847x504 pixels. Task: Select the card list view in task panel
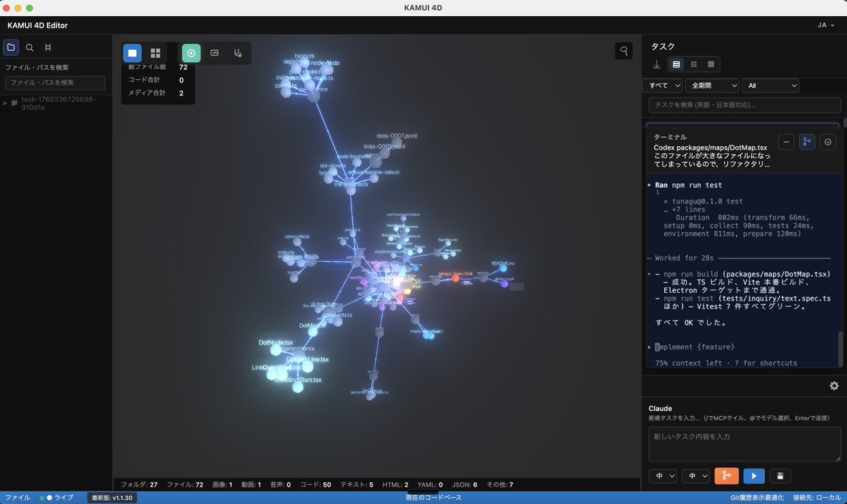point(676,64)
